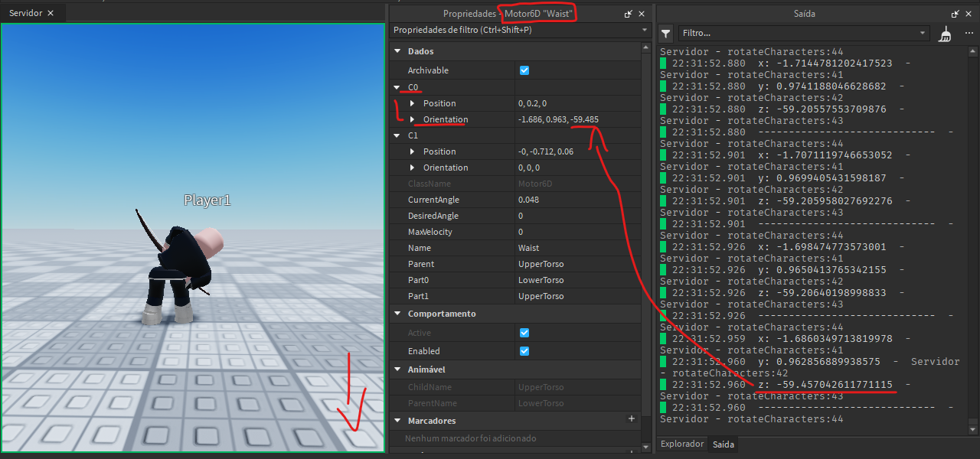Undock the Propriedades panel with its float icon
Screen dimensions: 980x459
(629, 13)
